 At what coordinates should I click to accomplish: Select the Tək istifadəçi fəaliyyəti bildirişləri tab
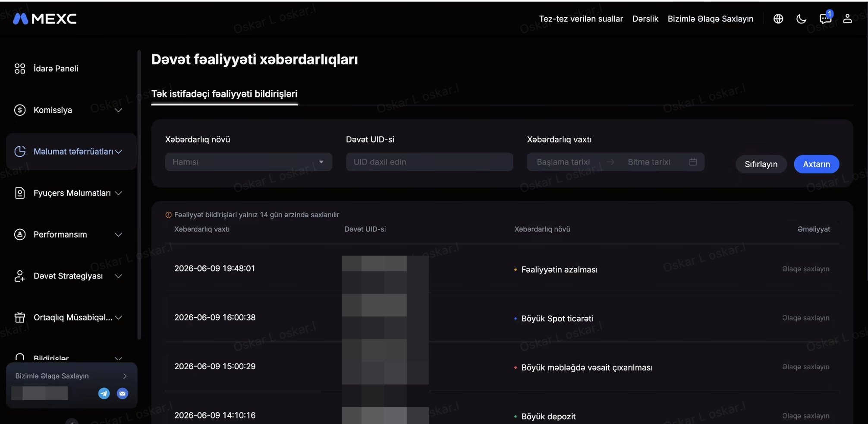[224, 94]
